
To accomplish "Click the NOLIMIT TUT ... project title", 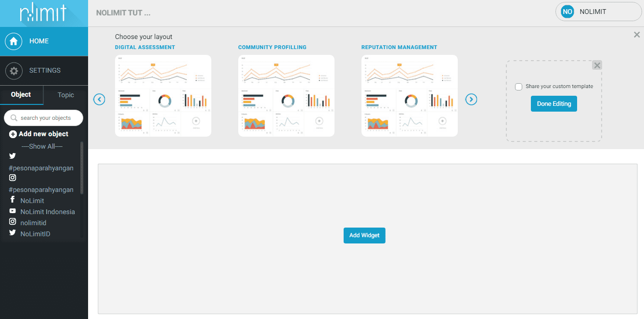I will (x=123, y=13).
